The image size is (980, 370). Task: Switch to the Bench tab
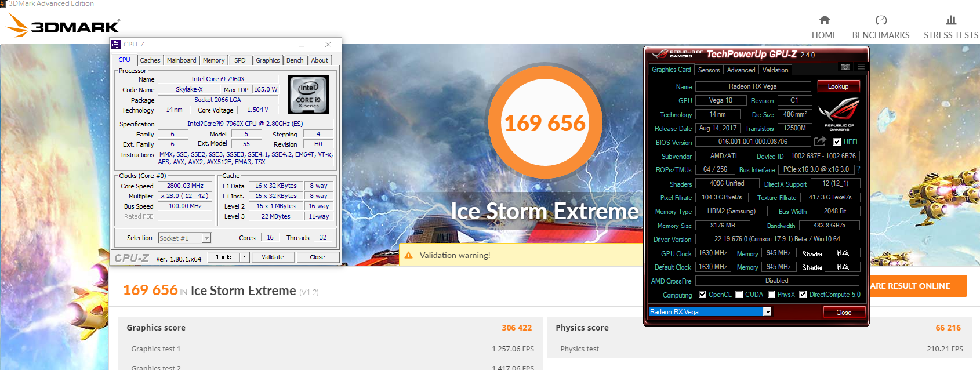coord(295,60)
